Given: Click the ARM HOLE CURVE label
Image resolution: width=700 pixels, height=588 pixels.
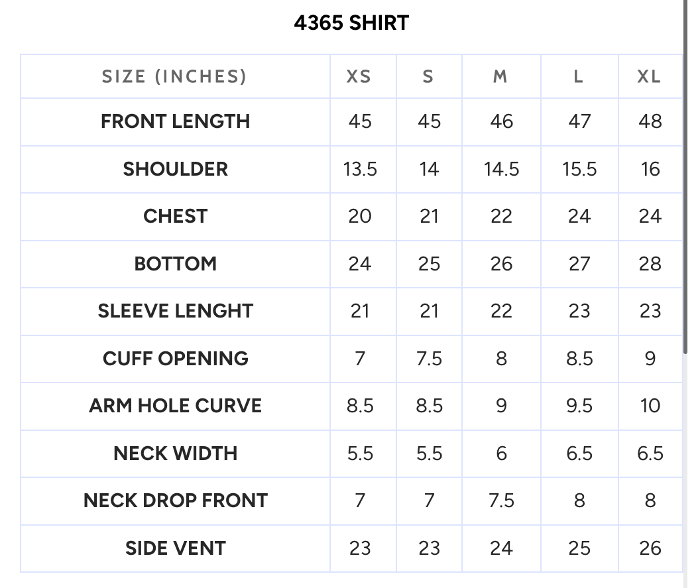Looking at the screenshot, I should coord(176,406).
